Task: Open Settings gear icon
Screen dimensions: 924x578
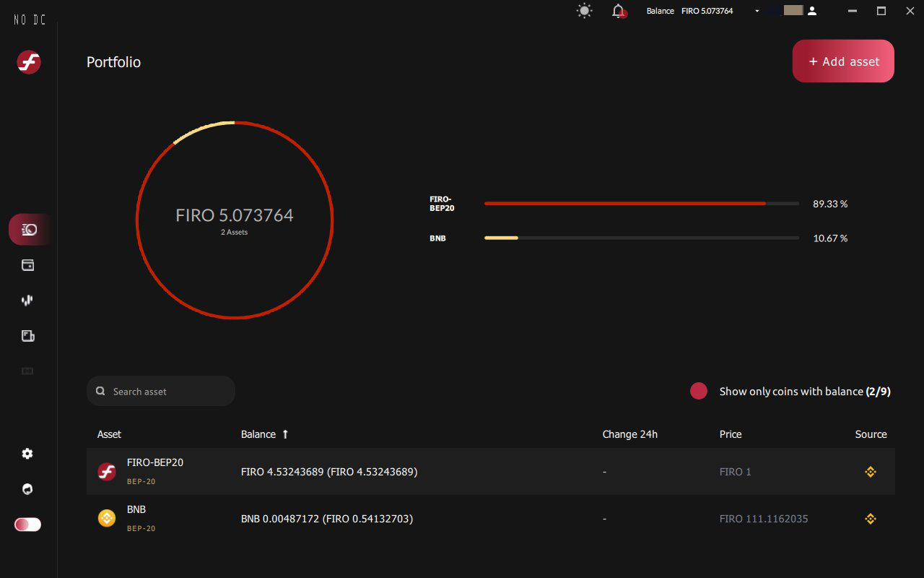Action: 27,454
